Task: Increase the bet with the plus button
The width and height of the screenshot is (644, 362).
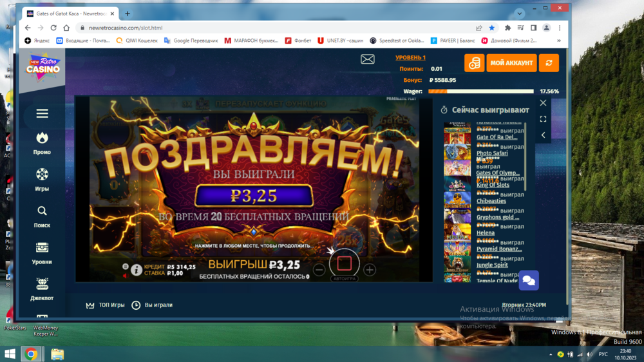Action: (370, 270)
